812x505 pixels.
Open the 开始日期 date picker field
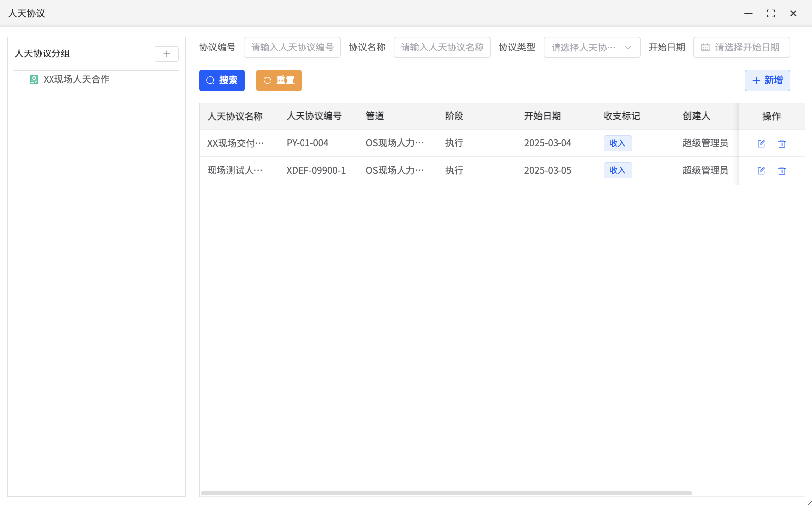point(741,48)
